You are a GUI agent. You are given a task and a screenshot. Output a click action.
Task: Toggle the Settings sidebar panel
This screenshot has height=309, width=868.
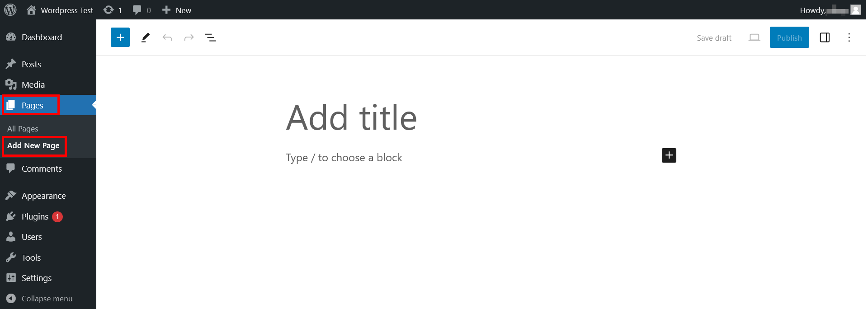825,37
